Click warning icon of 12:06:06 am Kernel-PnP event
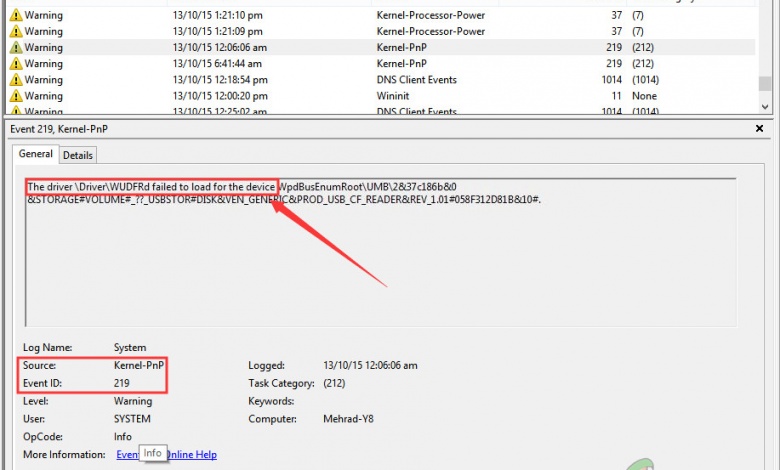The height and width of the screenshot is (470, 780). coord(16,47)
